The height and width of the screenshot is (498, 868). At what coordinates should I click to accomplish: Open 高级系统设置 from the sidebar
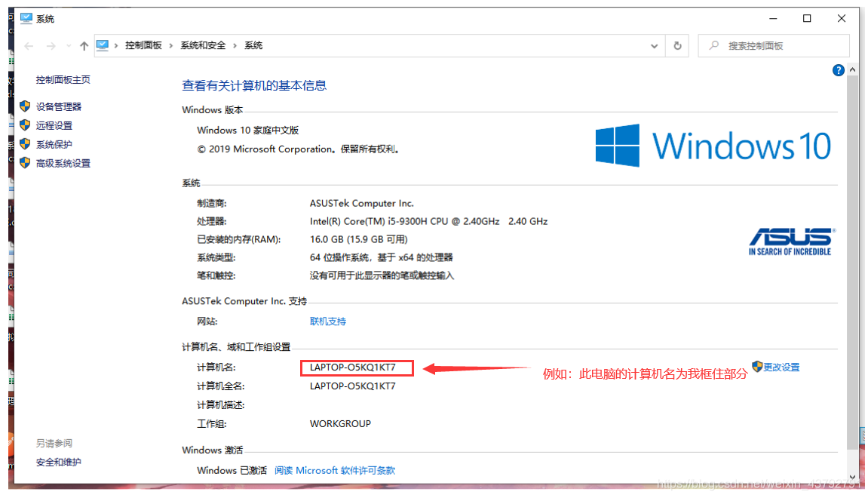[63, 164]
